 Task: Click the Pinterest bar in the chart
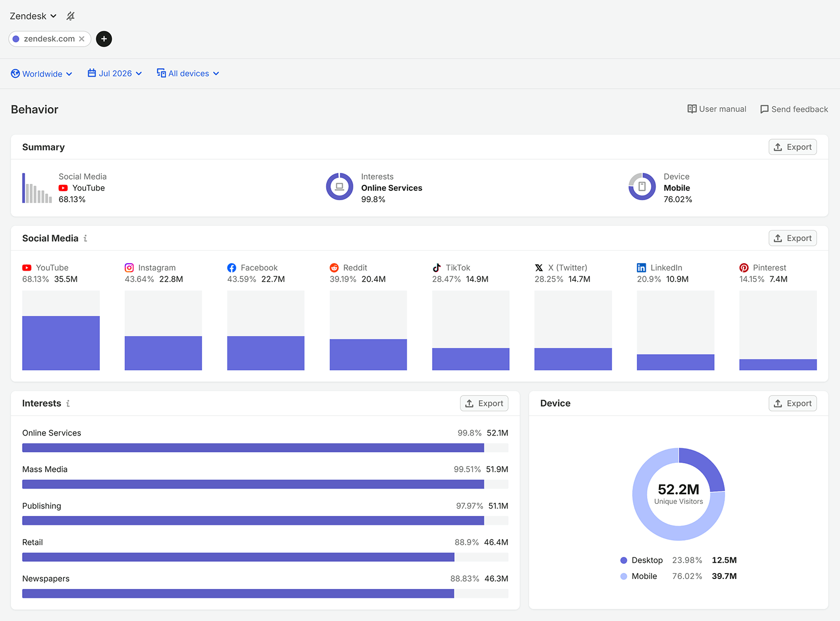778,365
